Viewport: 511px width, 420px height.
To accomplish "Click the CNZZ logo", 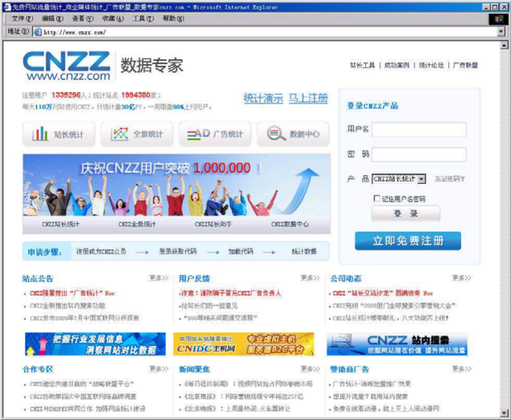I will coord(66,66).
